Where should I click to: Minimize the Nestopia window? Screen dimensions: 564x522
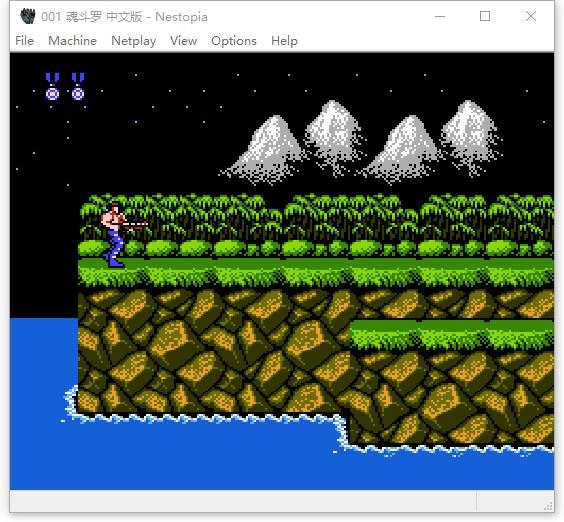click(x=440, y=16)
